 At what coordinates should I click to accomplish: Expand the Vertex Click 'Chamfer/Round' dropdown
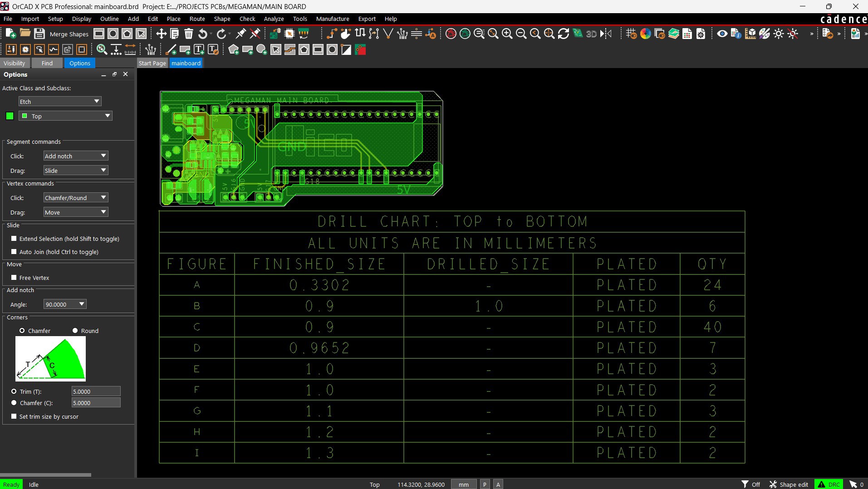pos(75,198)
